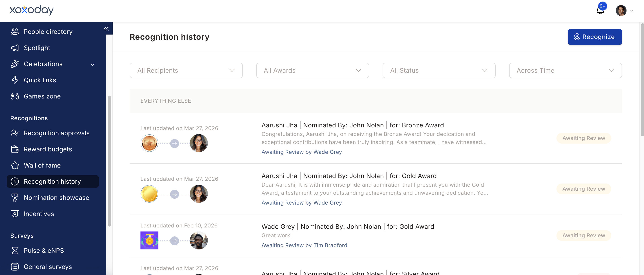Click the Games zone controller icon
The width and height of the screenshot is (644, 275).
[x=15, y=96]
